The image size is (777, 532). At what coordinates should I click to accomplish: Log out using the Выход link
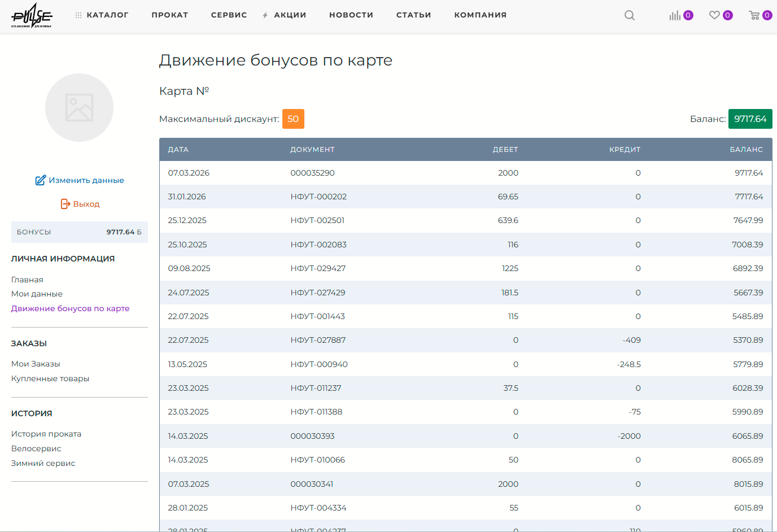(86, 204)
